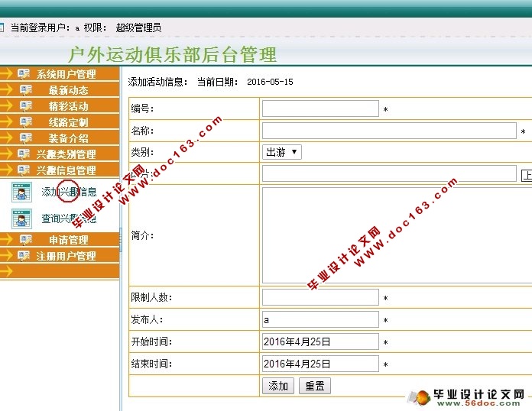Click icon beside 线路定制 menu

click(26, 121)
